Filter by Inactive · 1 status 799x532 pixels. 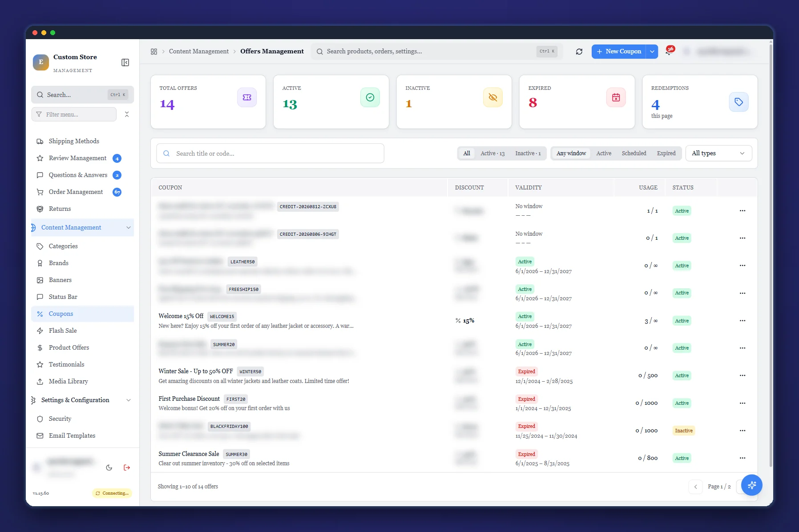(528, 153)
